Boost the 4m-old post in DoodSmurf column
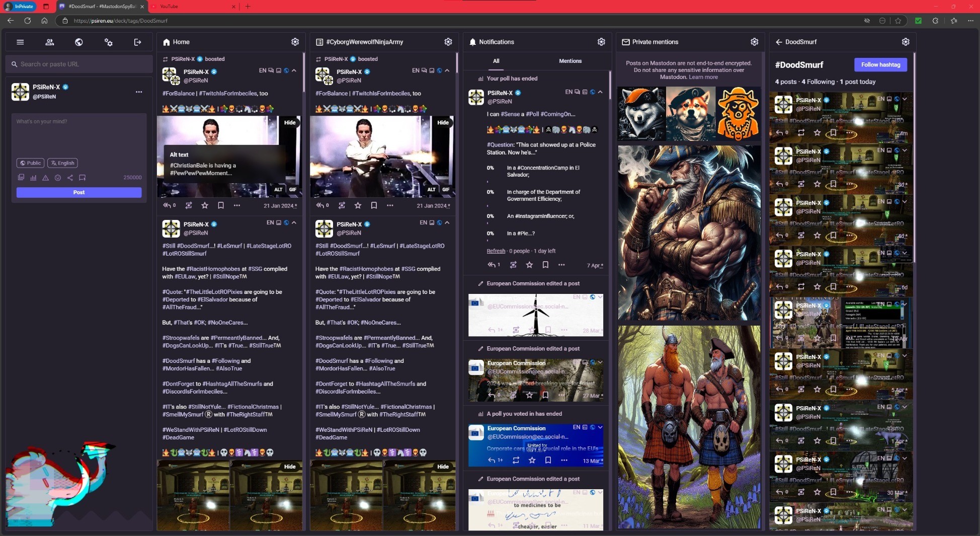Image resolution: width=980 pixels, height=536 pixels. pos(801,133)
